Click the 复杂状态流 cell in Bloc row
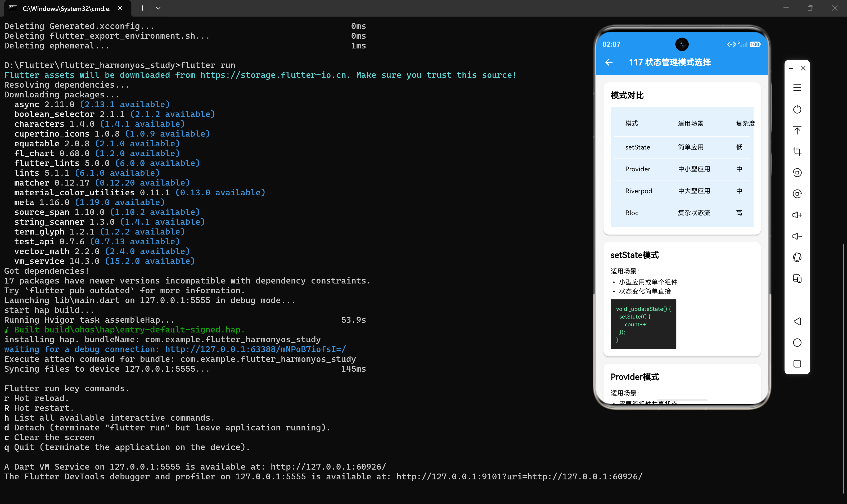Image resolution: width=847 pixels, height=504 pixels. click(x=694, y=213)
